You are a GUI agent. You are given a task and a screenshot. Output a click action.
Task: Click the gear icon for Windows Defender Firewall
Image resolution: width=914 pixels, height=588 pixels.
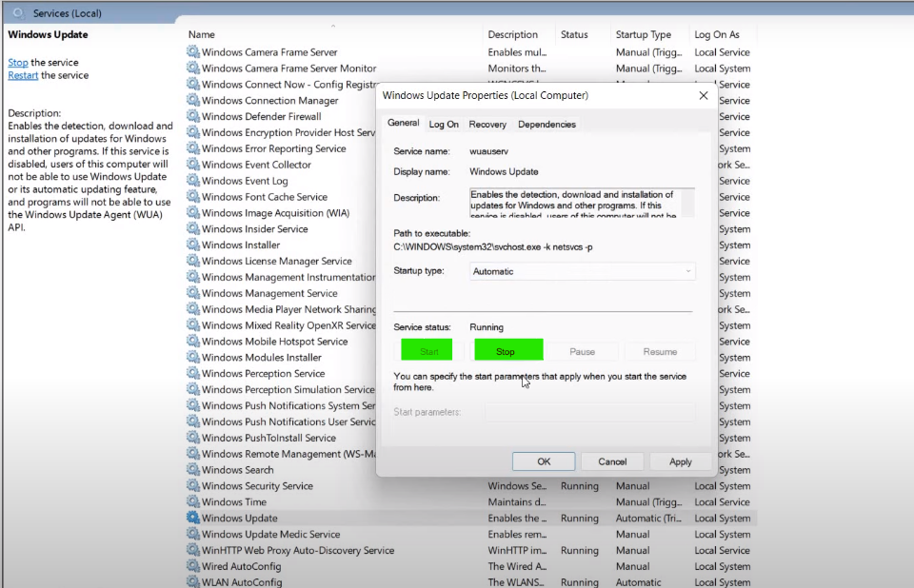click(x=192, y=116)
